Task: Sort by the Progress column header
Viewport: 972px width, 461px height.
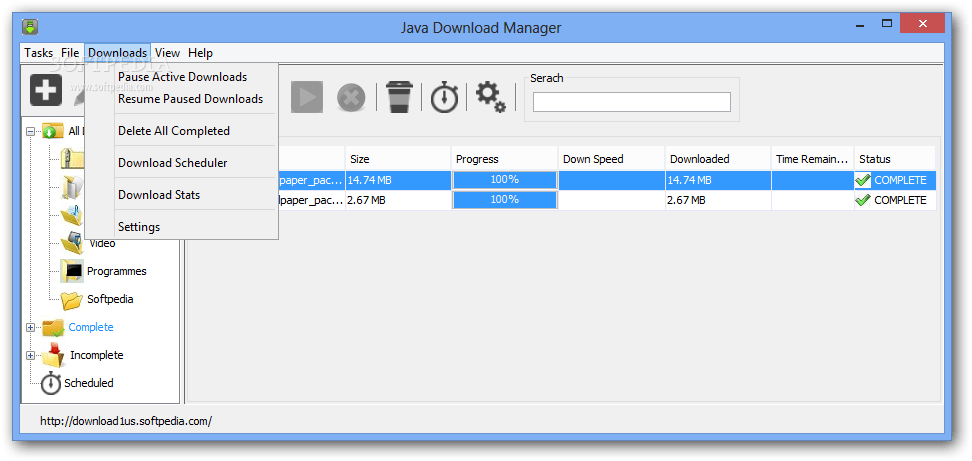Action: point(504,159)
